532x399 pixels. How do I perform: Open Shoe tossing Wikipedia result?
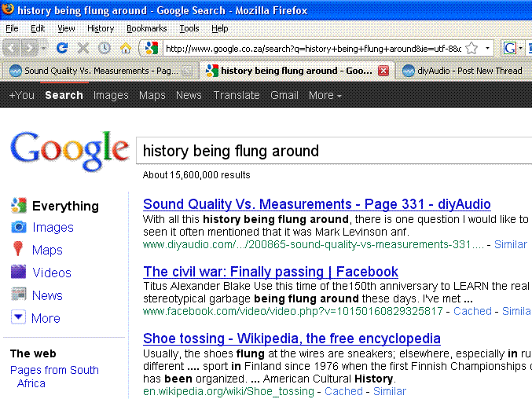pyautogui.click(x=292, y=339)
